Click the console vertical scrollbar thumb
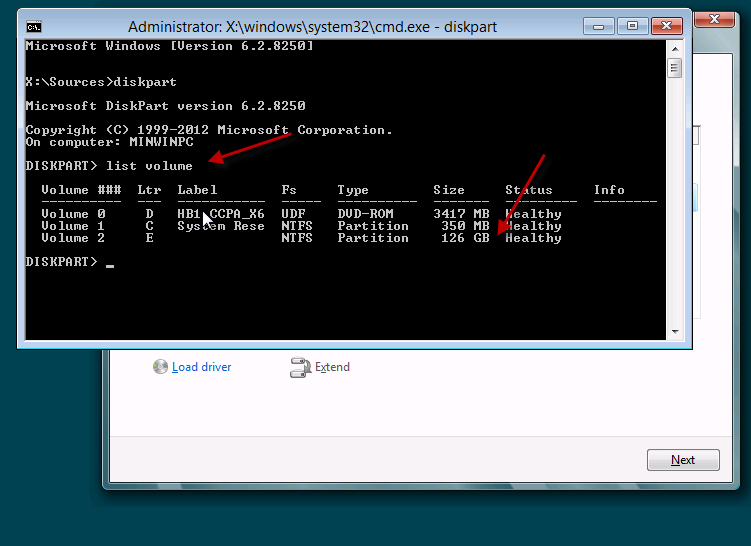The width and height of the screenshot is (751, 546). coord(675,68)
